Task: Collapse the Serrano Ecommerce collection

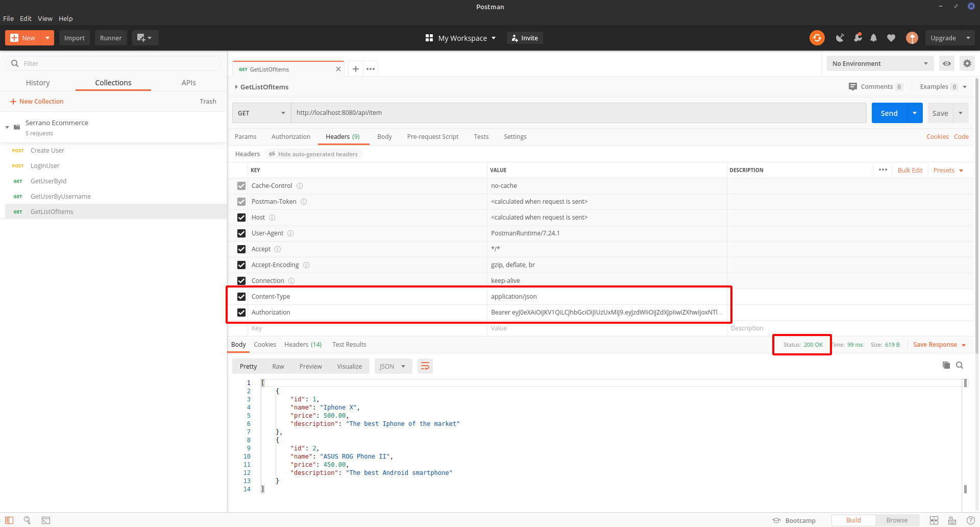Action: click(x=8, y=127)
